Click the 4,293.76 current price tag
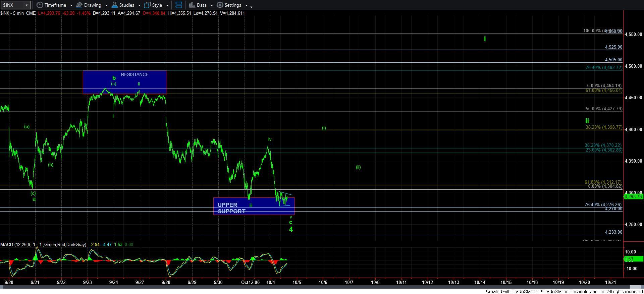The image size is (644, 294). click(633, 196)
